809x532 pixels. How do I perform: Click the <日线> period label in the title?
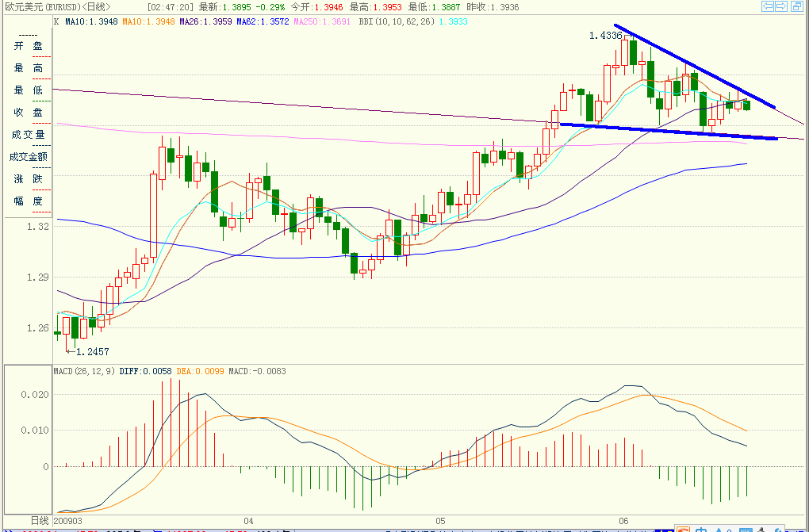coord(95,7)
